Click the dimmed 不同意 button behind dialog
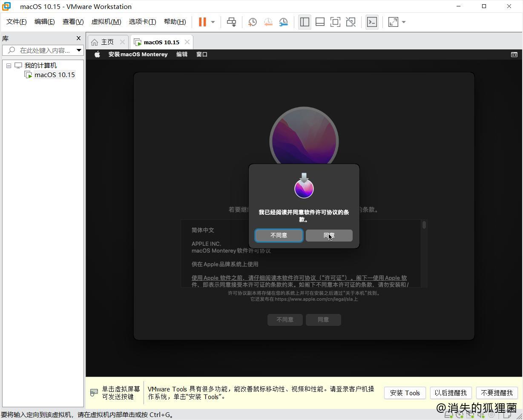This screenshot has width=523, height=420. [285, 319]
